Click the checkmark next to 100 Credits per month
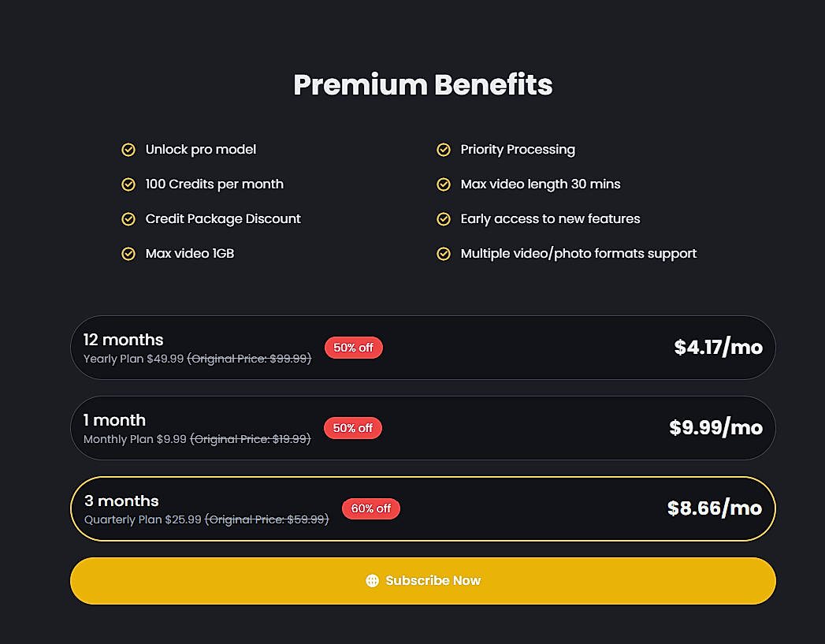The height and width of the screenshot is (644, 825). click(128, 184)
